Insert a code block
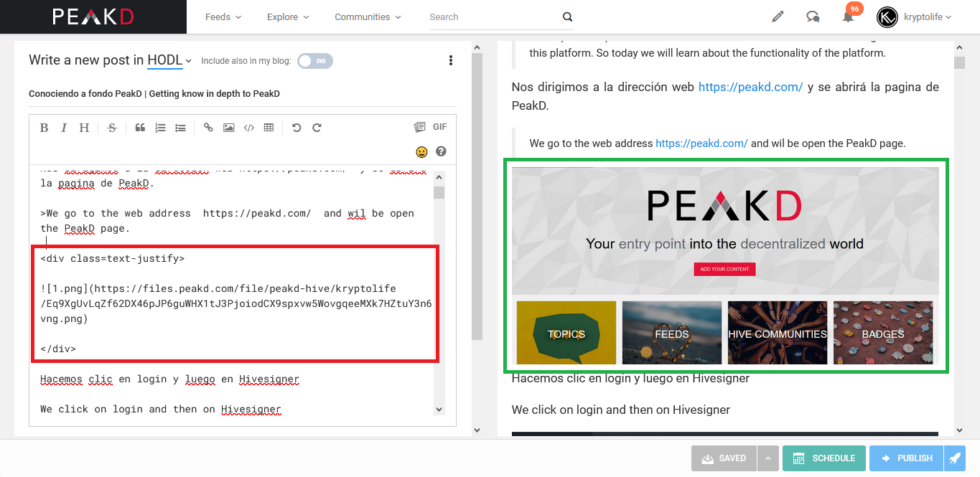 coord(248,128)
